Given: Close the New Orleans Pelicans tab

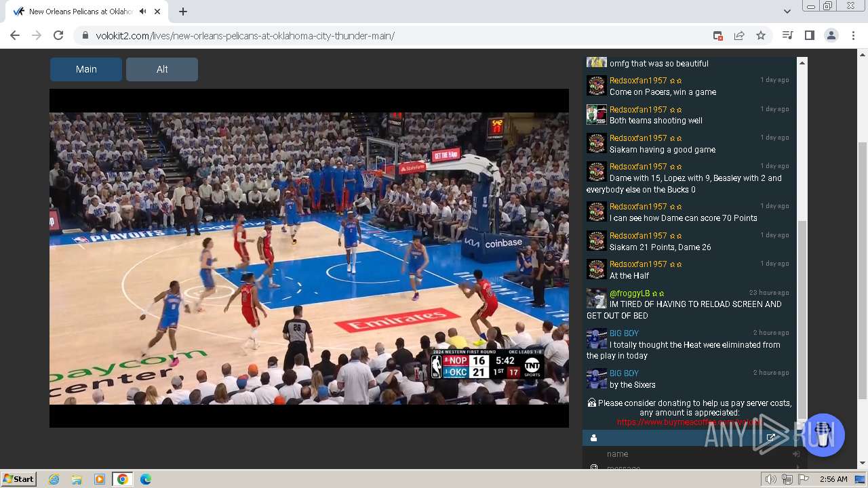Looking at the screenshot, I should pyautogui.click(x=157, y=12).
